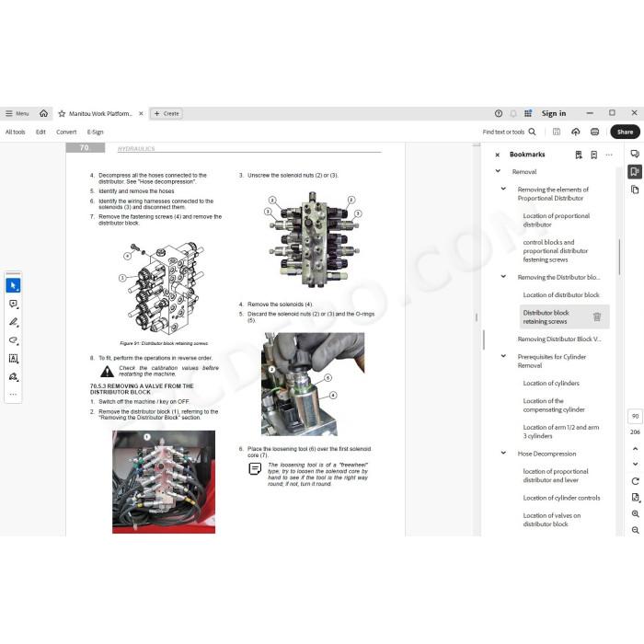Close the Manitou Work Platform tab
The width and height of the screenshot is (644, 644).
pyautogui.click(x=141, y=113)
